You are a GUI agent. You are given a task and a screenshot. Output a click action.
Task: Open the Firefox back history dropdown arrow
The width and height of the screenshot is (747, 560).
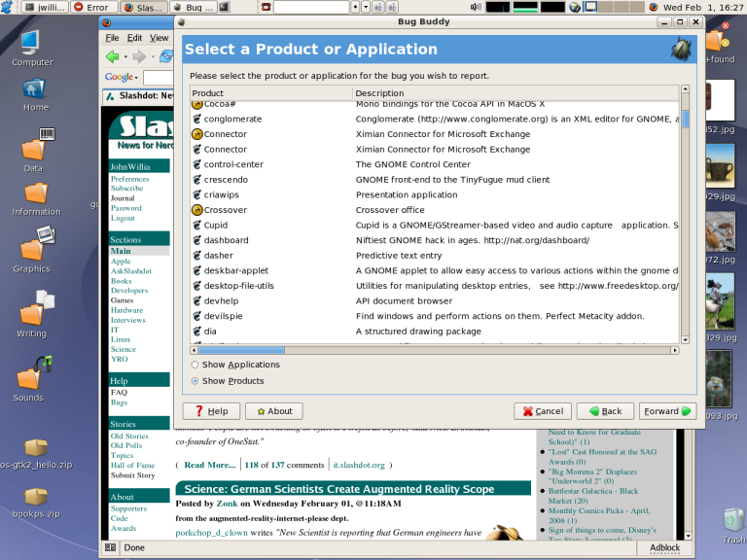tap(125, 57)
